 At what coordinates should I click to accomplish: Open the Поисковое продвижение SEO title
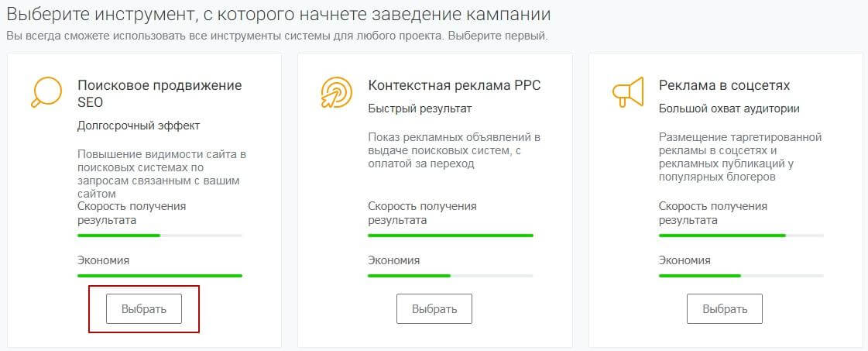160,93
